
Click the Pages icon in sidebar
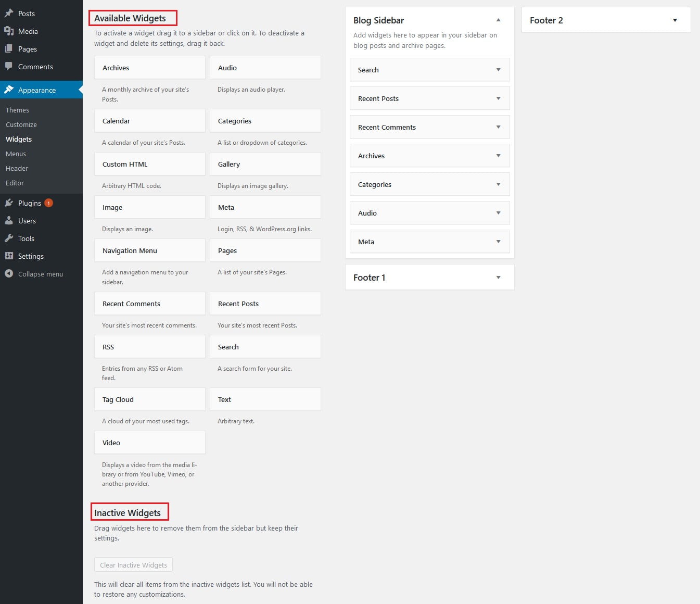[9, 48]
